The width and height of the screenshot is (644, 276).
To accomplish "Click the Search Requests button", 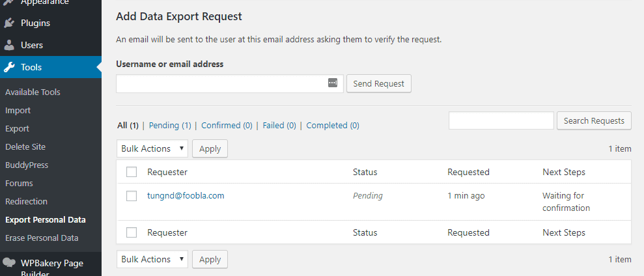I will tap(594, 120).
